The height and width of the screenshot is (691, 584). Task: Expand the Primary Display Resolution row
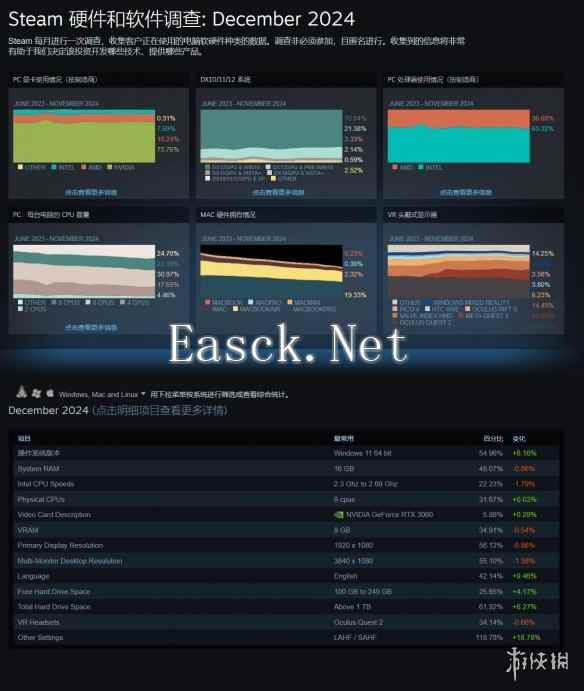287,546
